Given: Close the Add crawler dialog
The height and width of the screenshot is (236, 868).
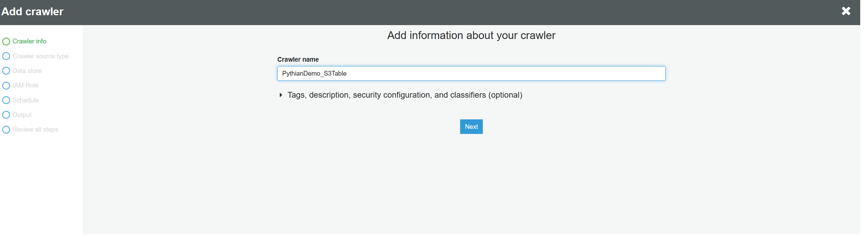Looking at the screenshot, I should point(846,11).
